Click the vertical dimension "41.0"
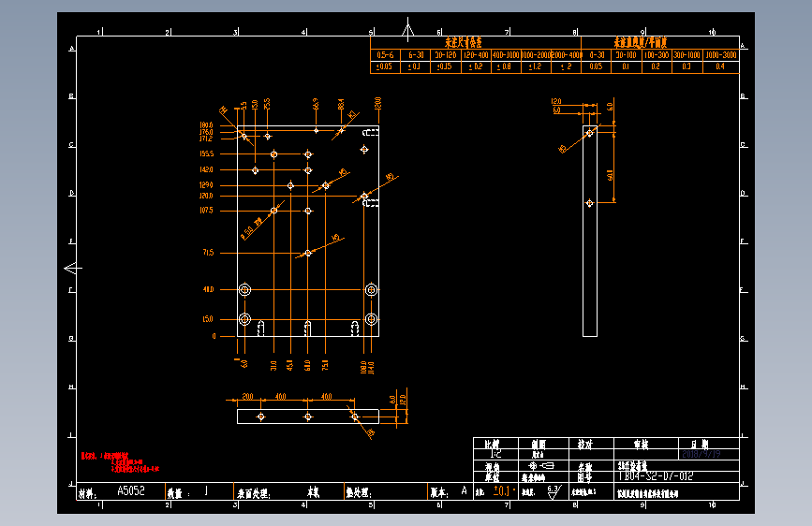The width and height of the screenshot is (812, 526). click(x=208, y=289)
